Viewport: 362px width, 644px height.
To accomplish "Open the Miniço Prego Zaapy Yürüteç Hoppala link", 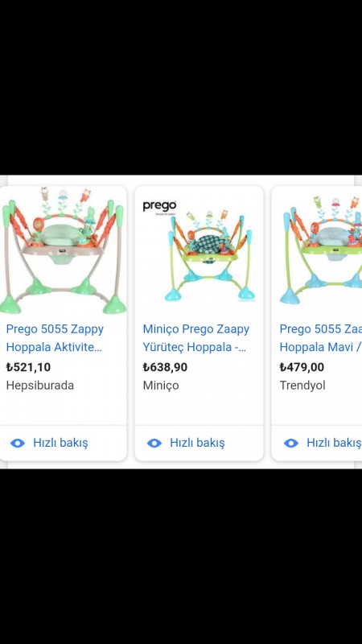I will (x=196, y=338).
